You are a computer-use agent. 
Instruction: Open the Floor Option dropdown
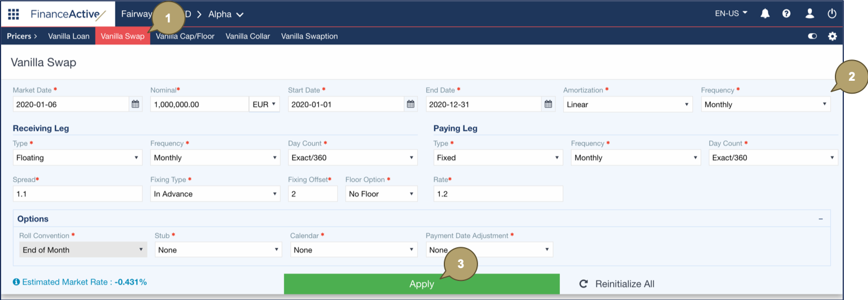point(381,194)
